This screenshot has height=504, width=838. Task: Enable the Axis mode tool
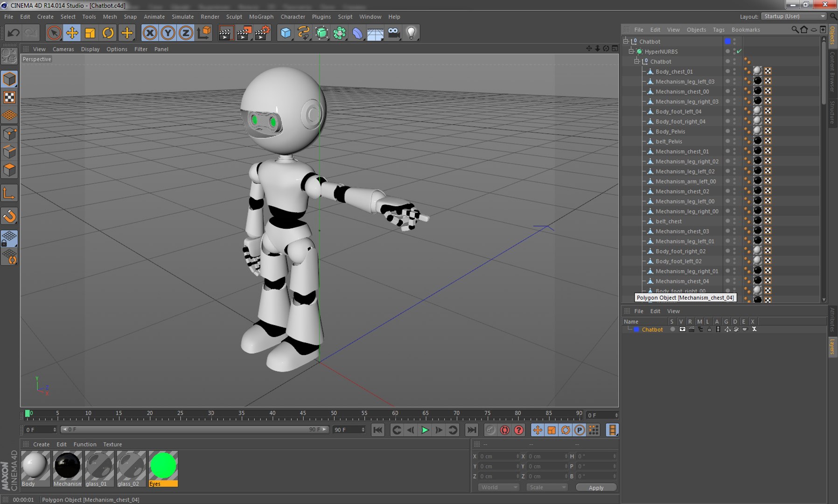point(9,193)
